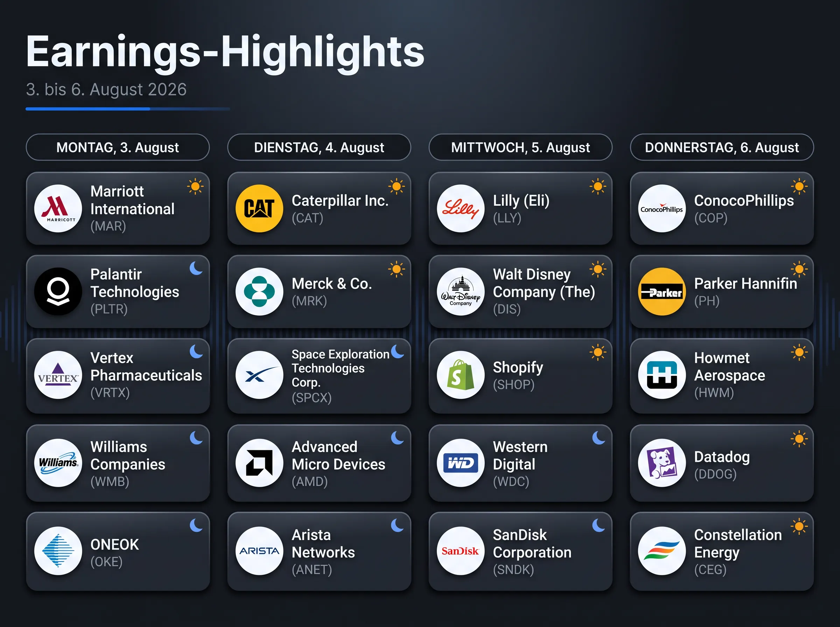Click the sun icon on the Caterpillar card
Image resolution: width=840 pixels, height=627 pixels.
point(397,186)
